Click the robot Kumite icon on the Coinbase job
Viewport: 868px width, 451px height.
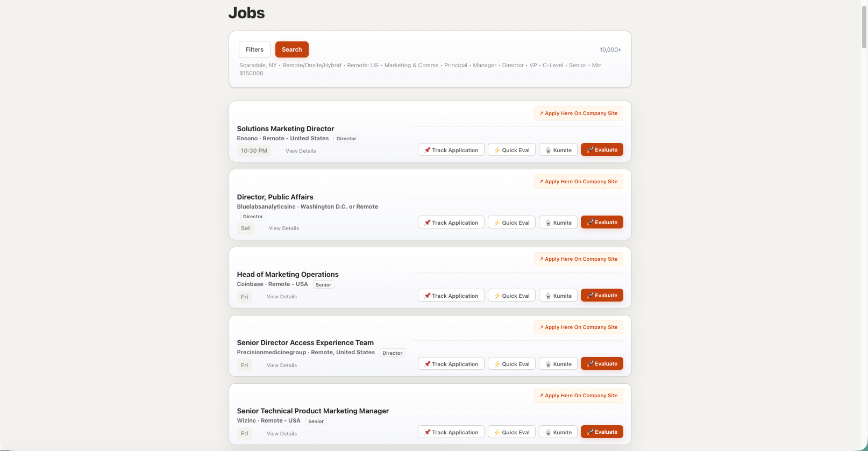547,295
